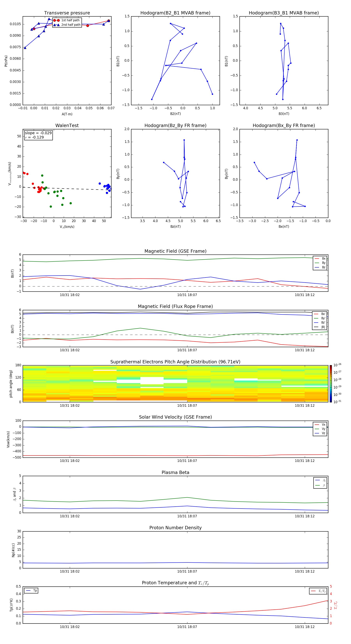Click the red Te/Tp right axis label
351x644 pixels.
tap(336, 605)
